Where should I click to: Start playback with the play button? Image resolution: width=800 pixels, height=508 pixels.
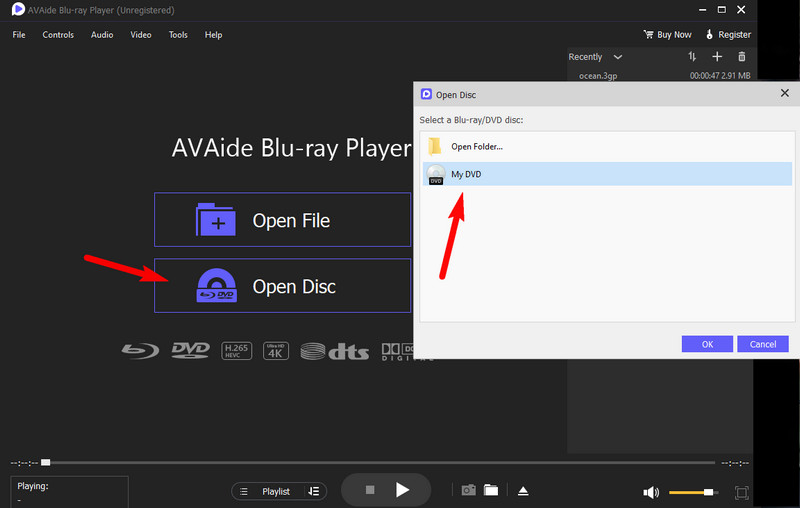[402, 490]
